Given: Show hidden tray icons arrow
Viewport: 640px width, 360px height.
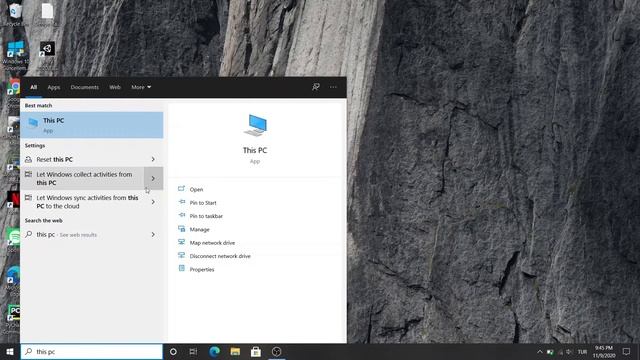Looking at the screenshot, I should tap(540, 352).
